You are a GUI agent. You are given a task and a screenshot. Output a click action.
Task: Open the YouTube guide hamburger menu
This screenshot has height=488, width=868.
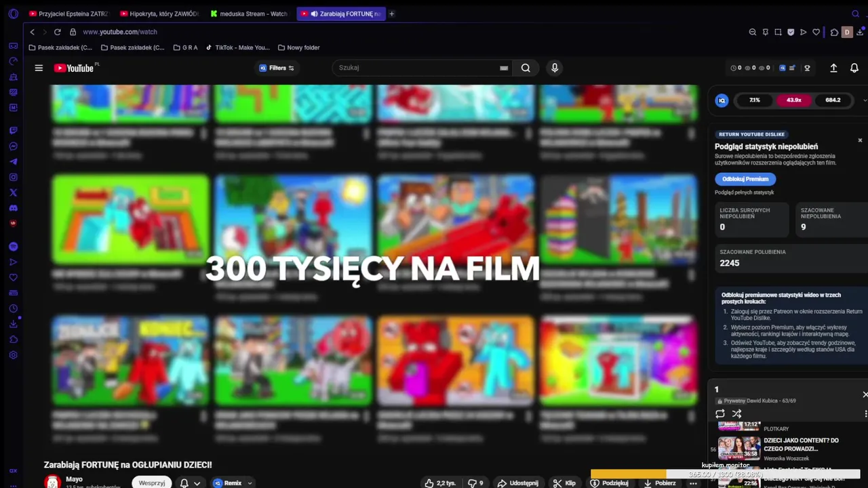(x=39, y=68)
